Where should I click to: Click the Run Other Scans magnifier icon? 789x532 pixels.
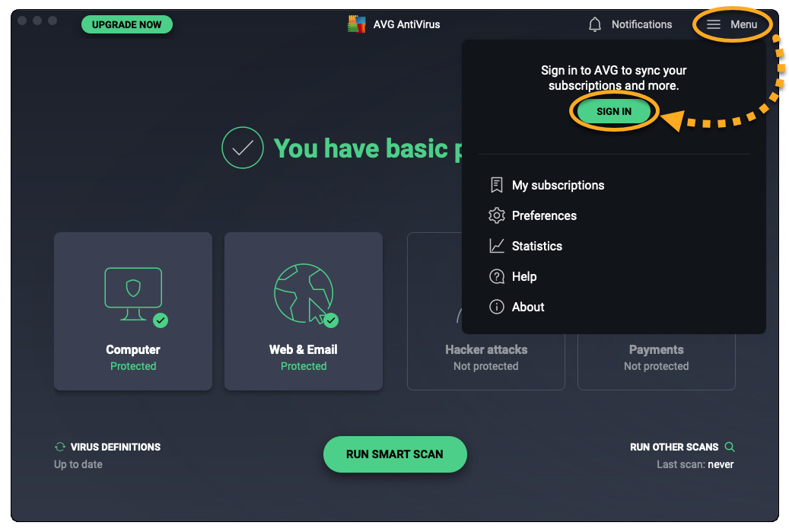pyautogui.click(x=730, y=447)
